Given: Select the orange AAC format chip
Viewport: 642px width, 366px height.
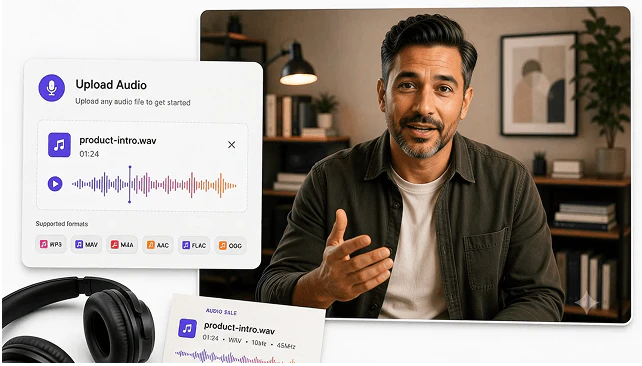Looking at the screenshot, I should (x=158, y=245).
